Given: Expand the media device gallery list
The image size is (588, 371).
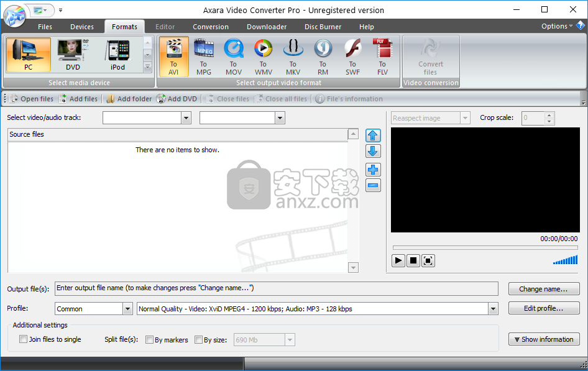Looking at the screenshot, I should [x=148, y=68].
